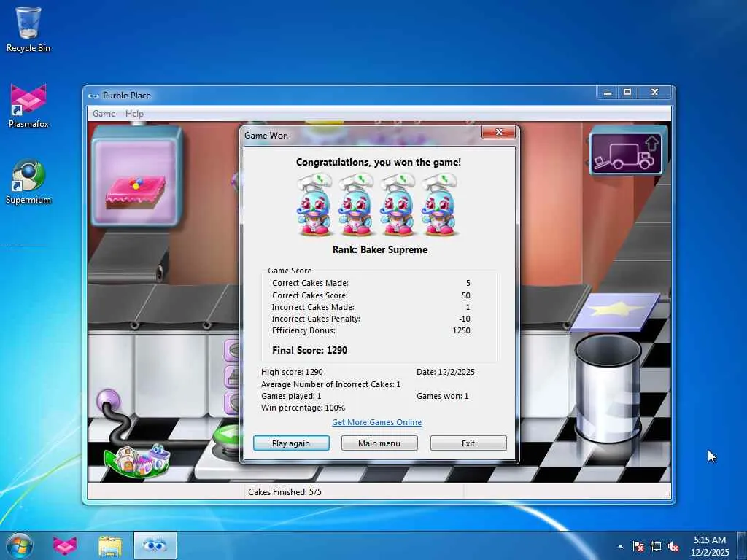747x560 pixels.
Task: Select the Supermium desktop shortcut
Action: pyautogui.click(x=28, y=182)
